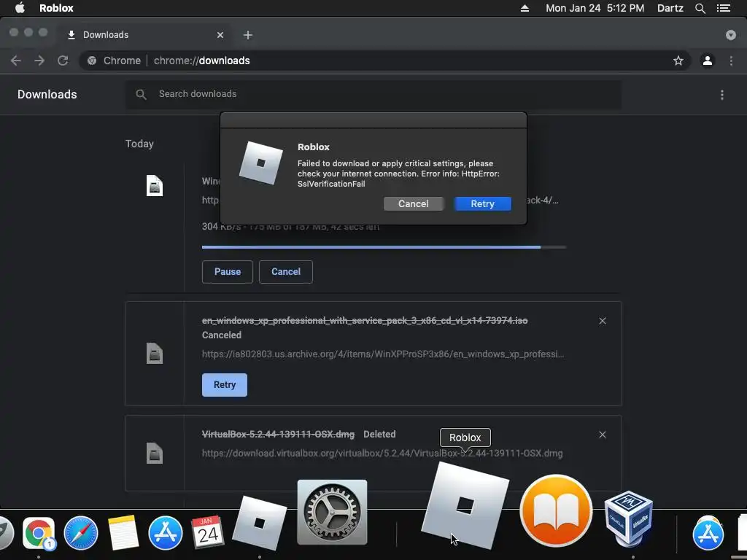Pause the active download
This screenshot has height=560, width=747.
[x=228, y=272]
